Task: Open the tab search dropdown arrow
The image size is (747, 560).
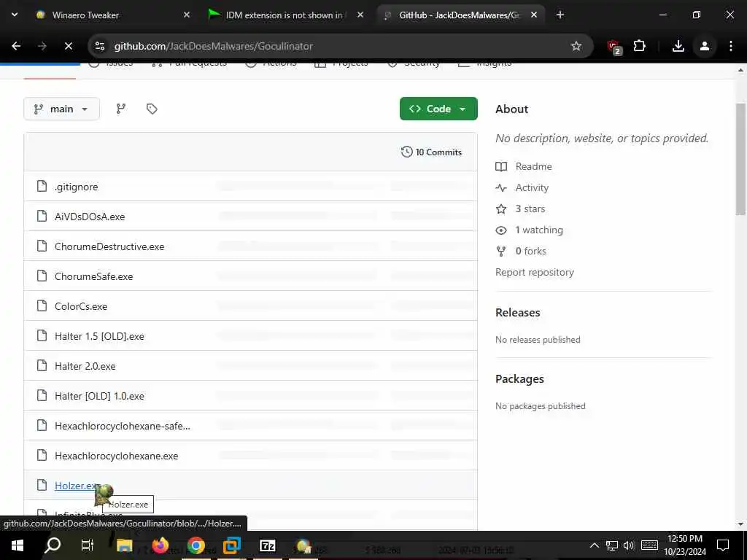Action: pyautogui.click(x=15, y=15)
